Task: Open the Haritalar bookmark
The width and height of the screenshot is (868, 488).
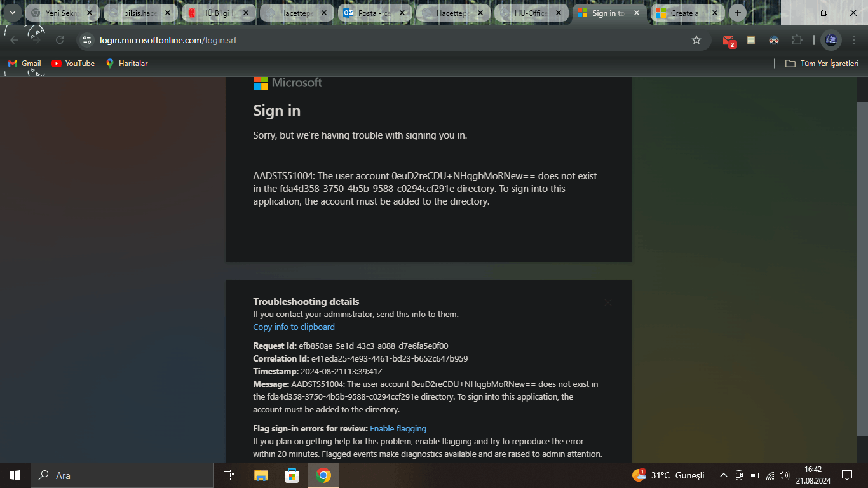Action: [x=126, y=64]
